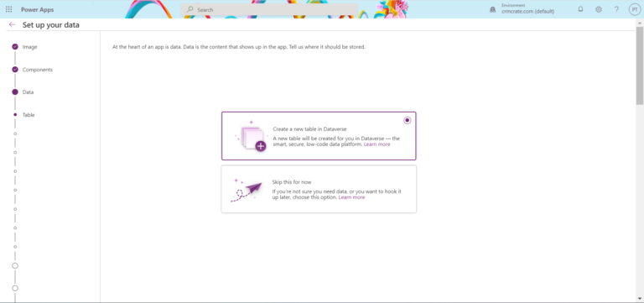Image resolution: width=644 pixels, height=303 pixels.
Task: Select the Data step label
Action: click(28, 92)
